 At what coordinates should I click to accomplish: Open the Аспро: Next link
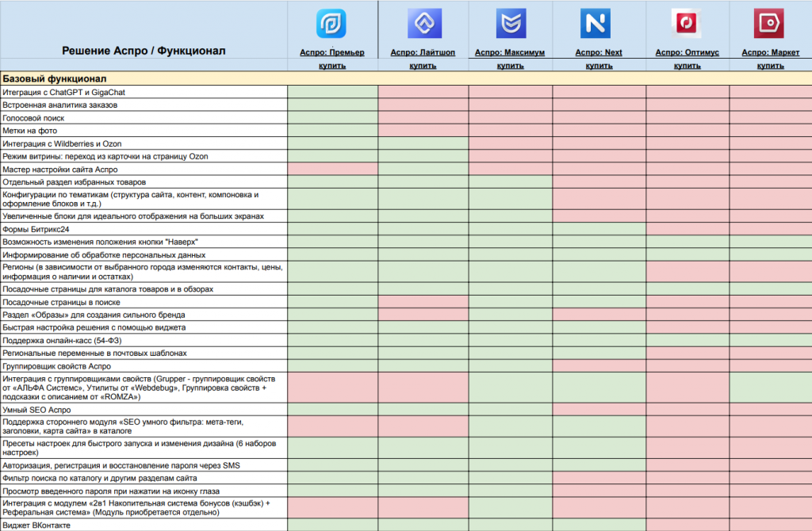pos(599,52)
